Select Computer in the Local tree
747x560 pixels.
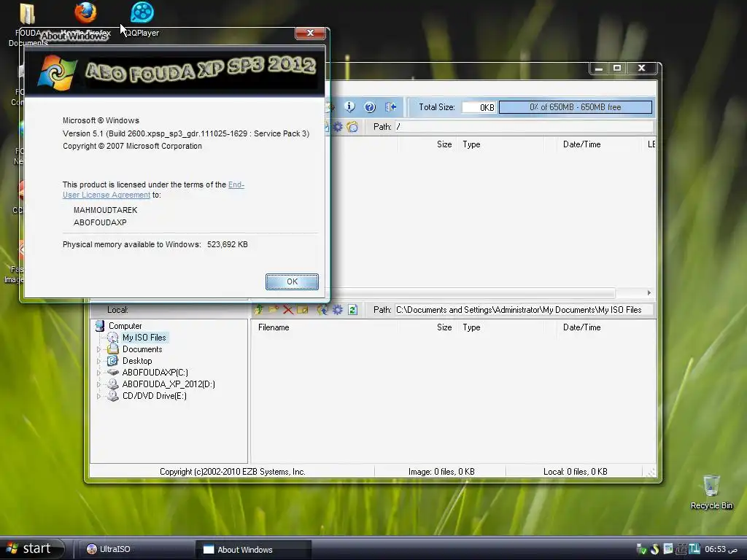tap(125, 326)
